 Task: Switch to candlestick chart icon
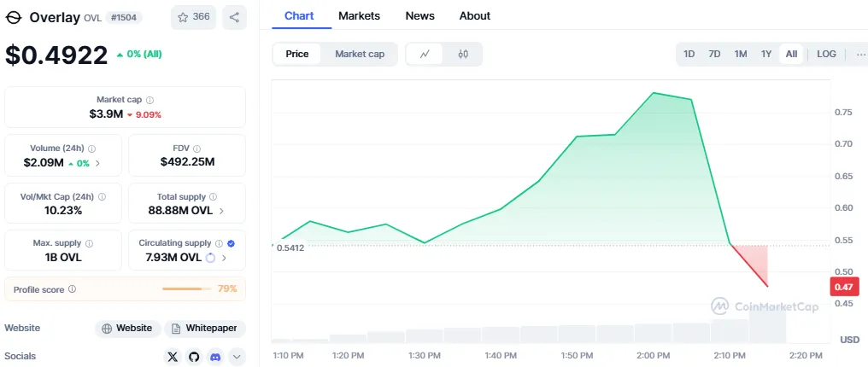coord(463,54)
